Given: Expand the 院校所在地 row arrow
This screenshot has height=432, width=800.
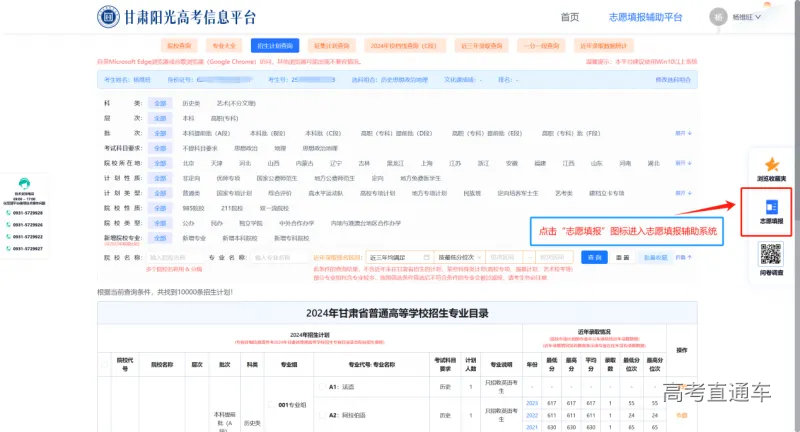Looking at the screenshot, I should tap(684, 163).
